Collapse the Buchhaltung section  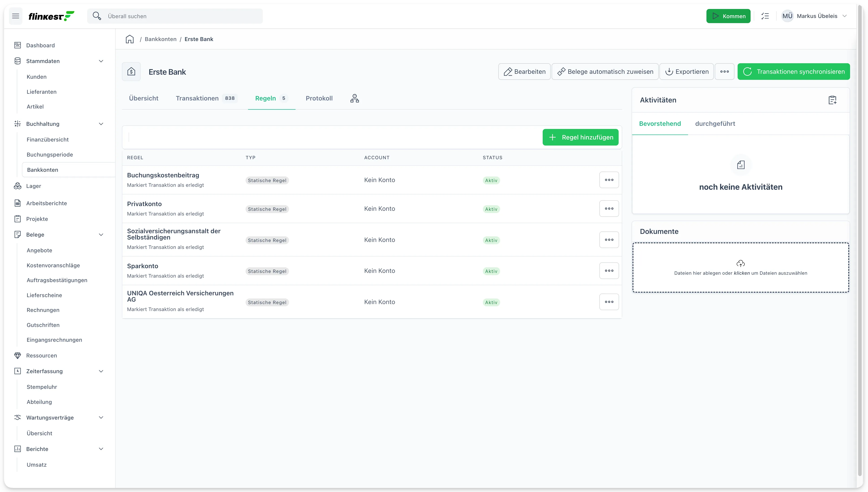(101, 124)
